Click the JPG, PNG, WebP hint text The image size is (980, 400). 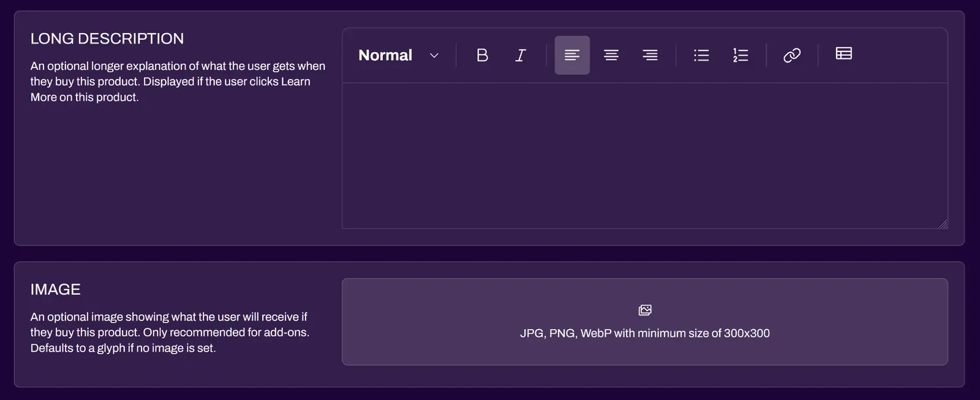coord(644,333)
